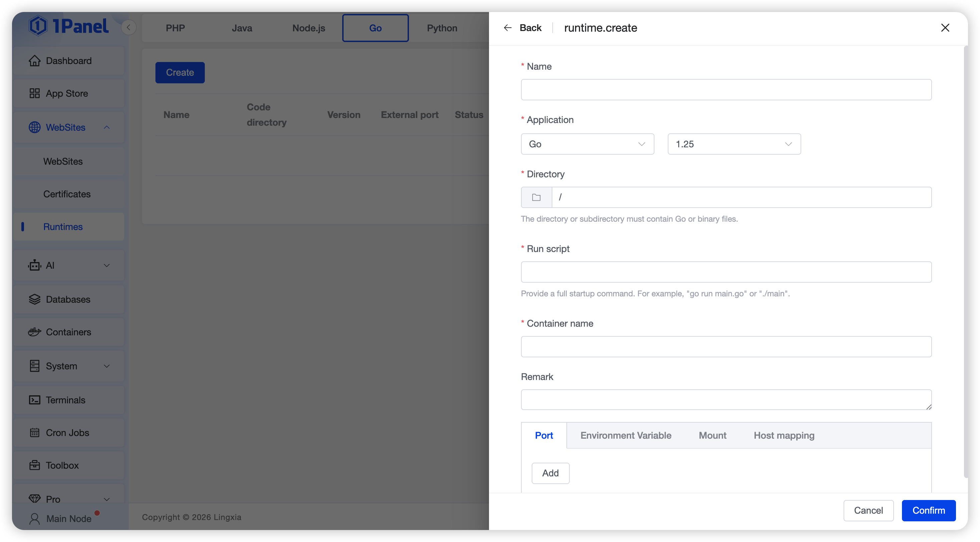Click Add to add a port
This screenshot has width=980, height=542.
click(550, 473)
